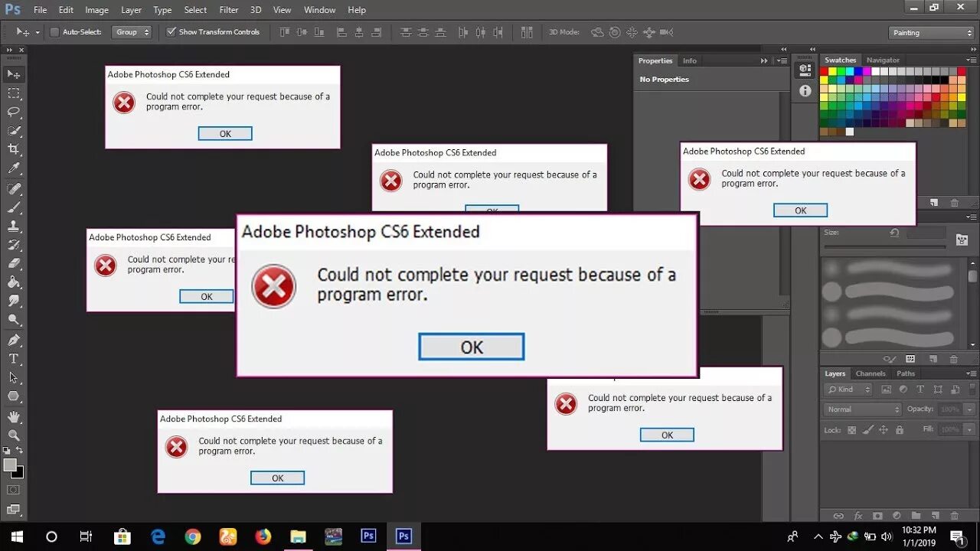This screenshot has width=980, height=551.
Task: Open the Window menu
Action: point(319,10)
